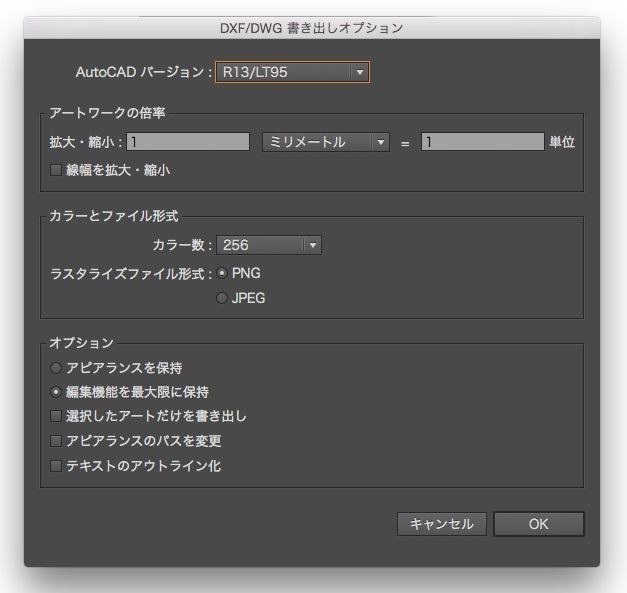Screen dimensions: 627x593
Task: Click the アートワークの倍率 group label
Action: tap(107, 113)
